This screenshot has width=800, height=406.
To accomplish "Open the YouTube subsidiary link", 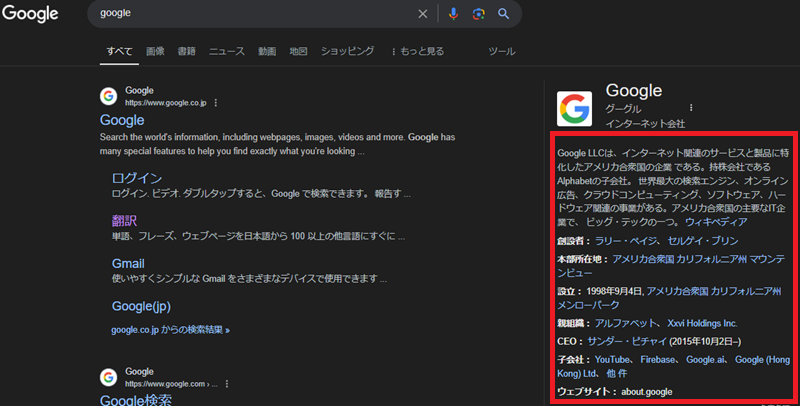I will coord(612,360).
